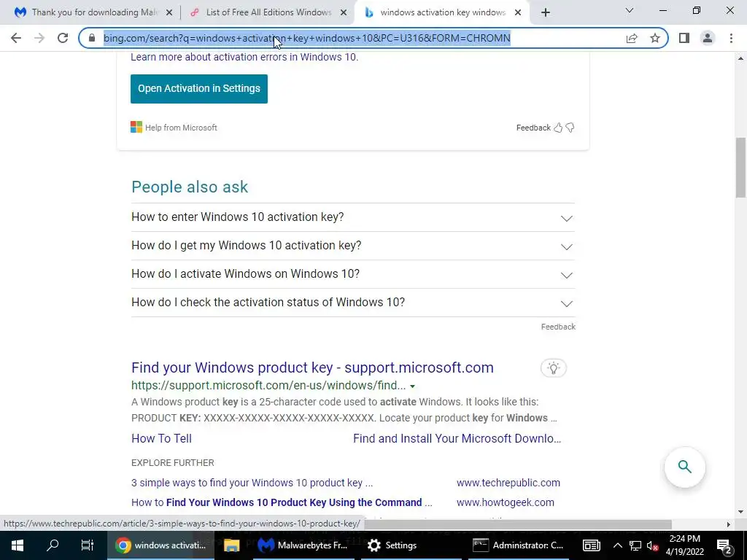Expand How to enter Windows 10 activation key
The width and height of the screenshot is (747, 560).
(353, 217)
